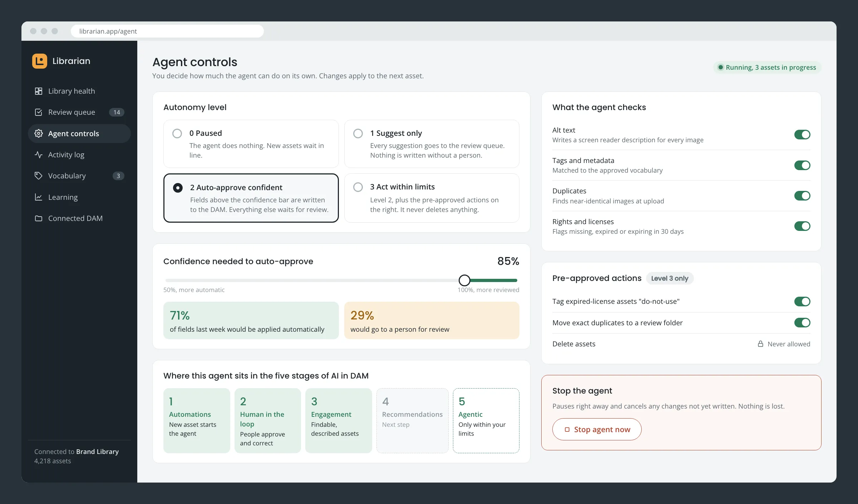Click the 29% person for review card
This screenshot has height=504, width=858.
432,320
